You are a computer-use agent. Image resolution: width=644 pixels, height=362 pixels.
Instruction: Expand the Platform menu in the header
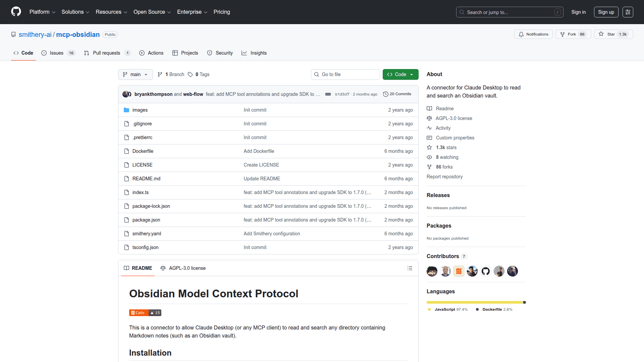click(x=42, y=12)
